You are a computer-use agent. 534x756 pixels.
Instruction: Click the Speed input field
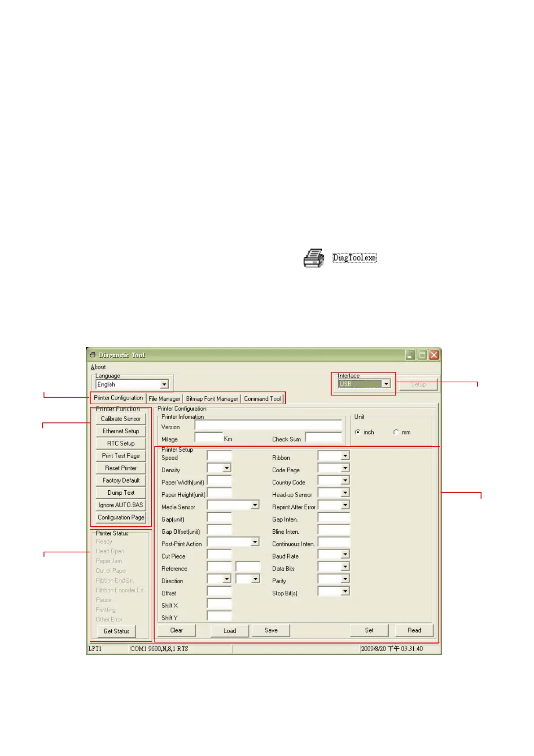(219, 456)
